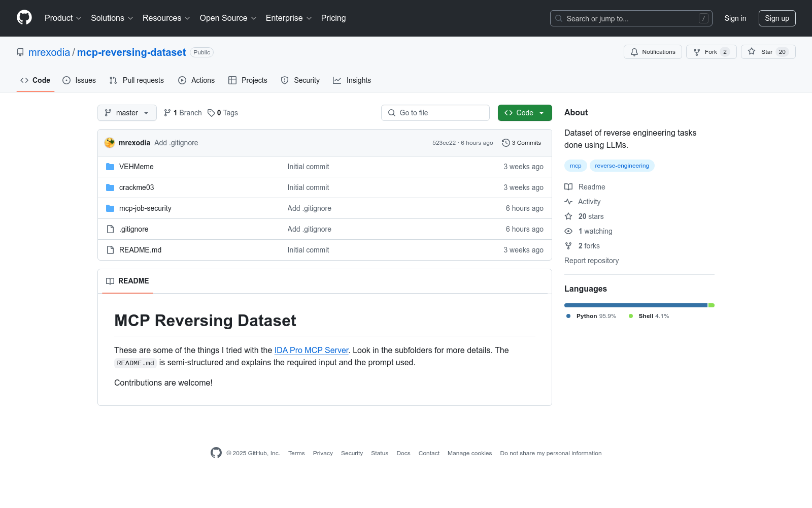Image resolution: width=812 pixels, height=508 pixels.
Task: Expand the Resources menu
Action: pyautogui.click(x=166, y=18)
